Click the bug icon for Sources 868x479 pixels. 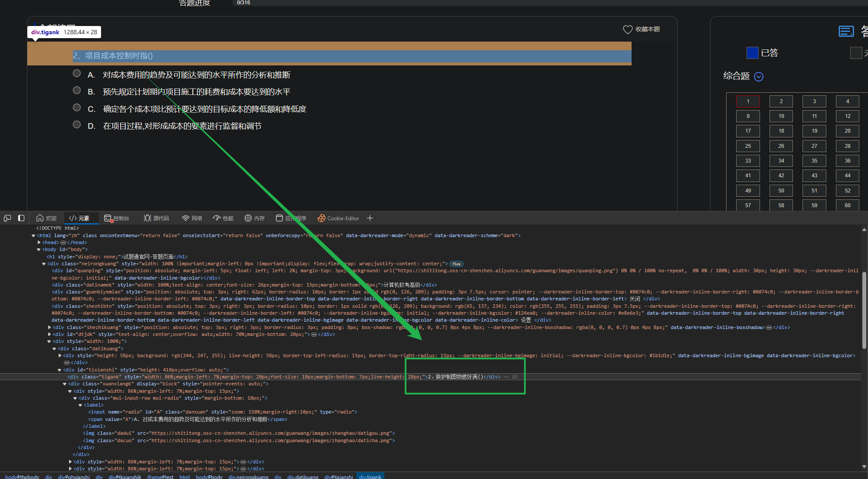tap(147, 218)
